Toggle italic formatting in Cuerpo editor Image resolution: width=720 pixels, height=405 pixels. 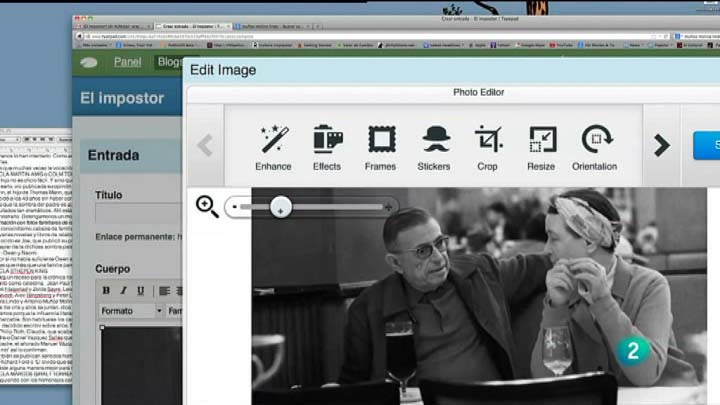point(123,291)
